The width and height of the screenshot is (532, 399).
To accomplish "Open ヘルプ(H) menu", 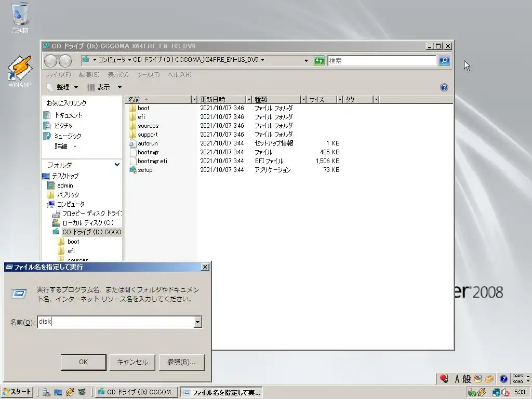I will pyautogui.click(x=180, y=75).
